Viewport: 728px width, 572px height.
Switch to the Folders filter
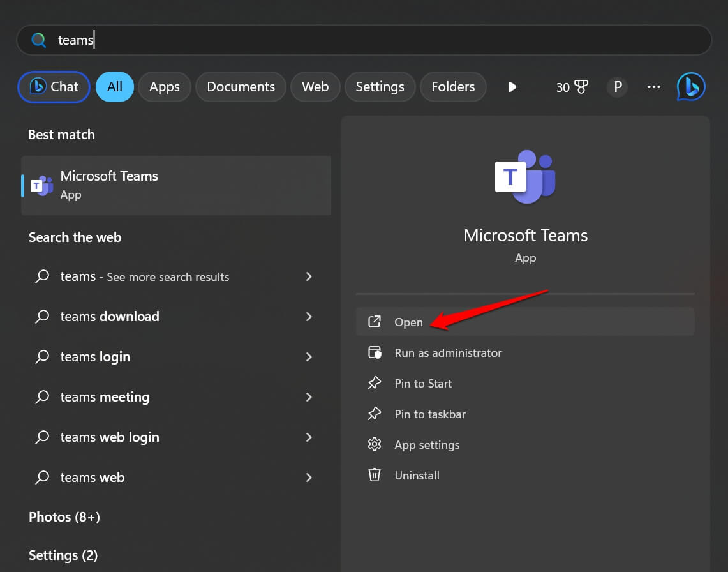[452, 87]
